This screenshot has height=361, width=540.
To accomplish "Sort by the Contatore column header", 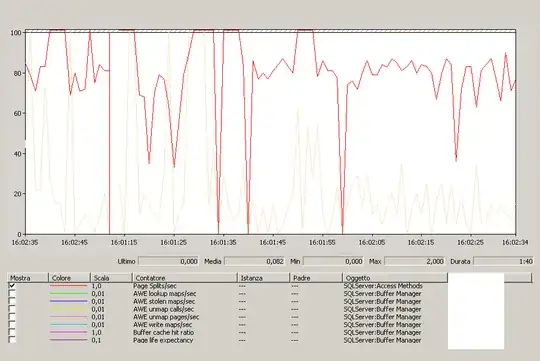I will (185, 278).
